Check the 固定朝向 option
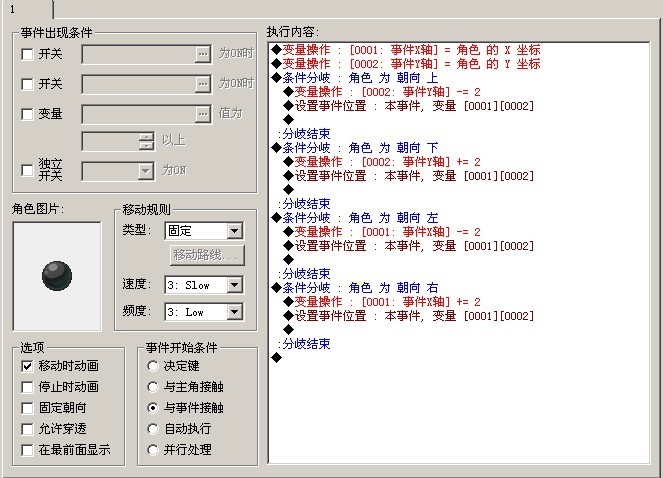663x478 pixels. pos(27,408)
